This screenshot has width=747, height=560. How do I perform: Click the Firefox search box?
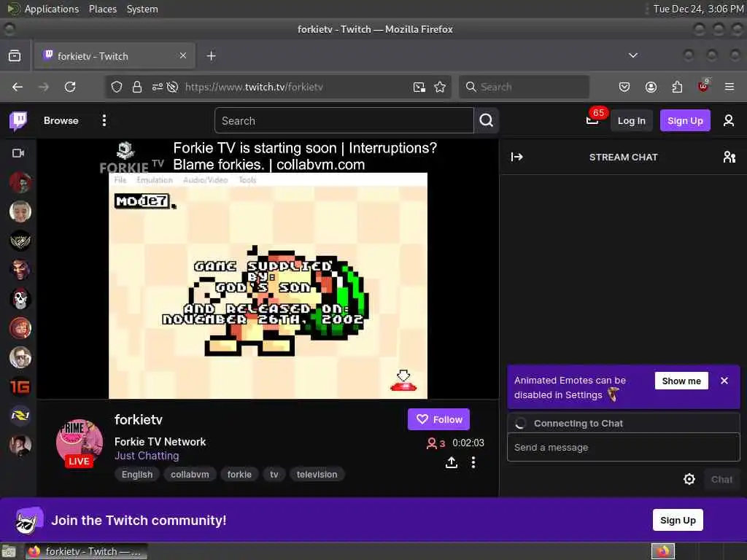click(x=524, y=87)
